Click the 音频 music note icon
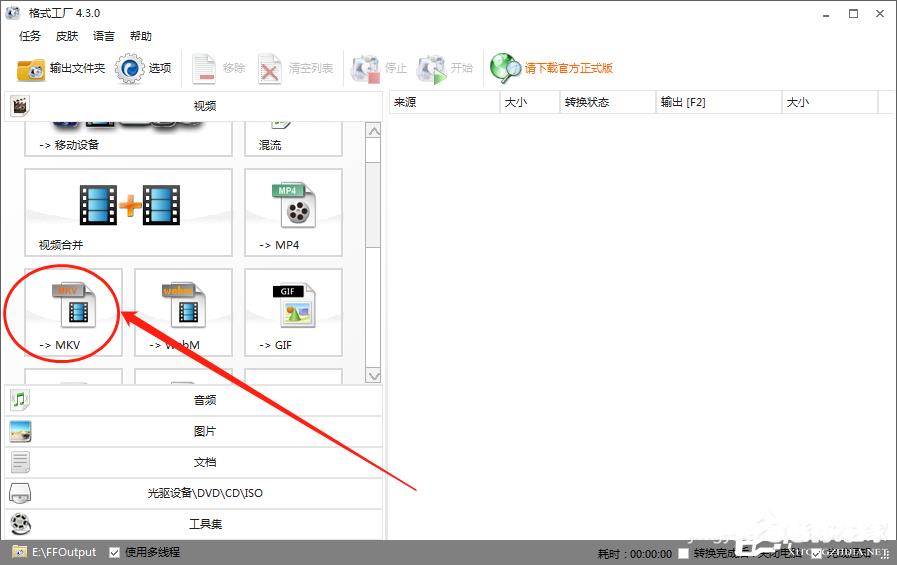The width and height of the screenshot is (897, 565). (20, 400)
